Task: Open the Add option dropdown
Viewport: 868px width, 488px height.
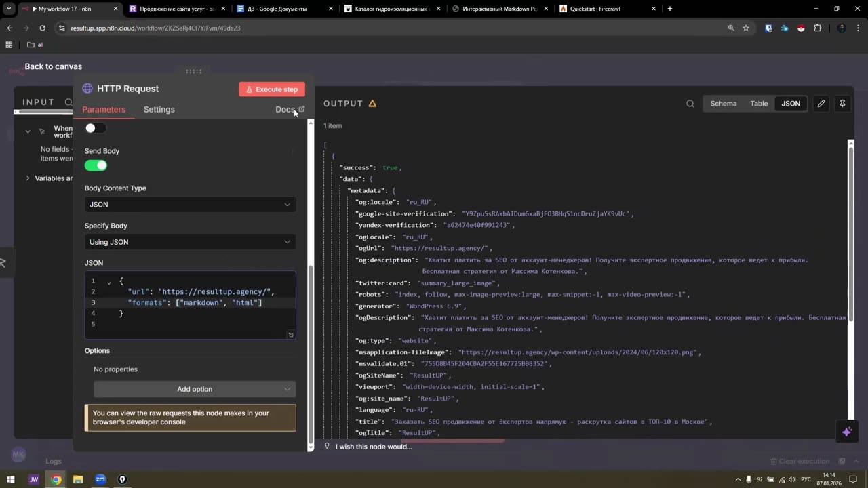Action: pyautogui.click(x=195, y=389)
